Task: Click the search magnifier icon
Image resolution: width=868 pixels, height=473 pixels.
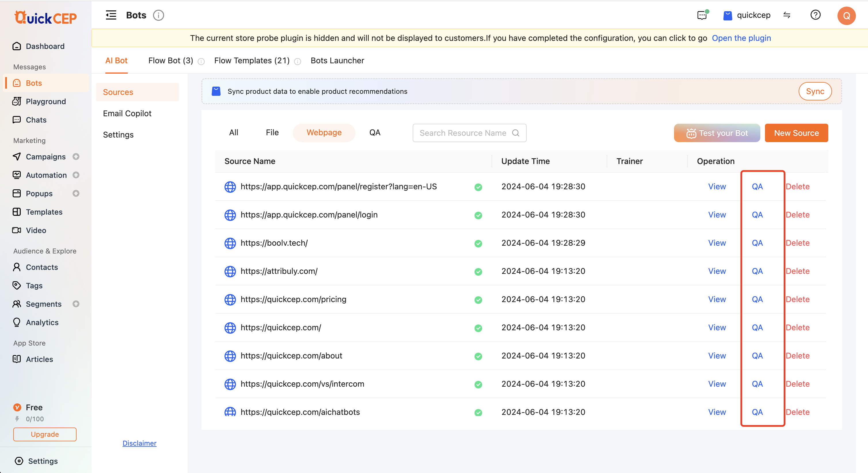Action: click(x=515, y=133)
